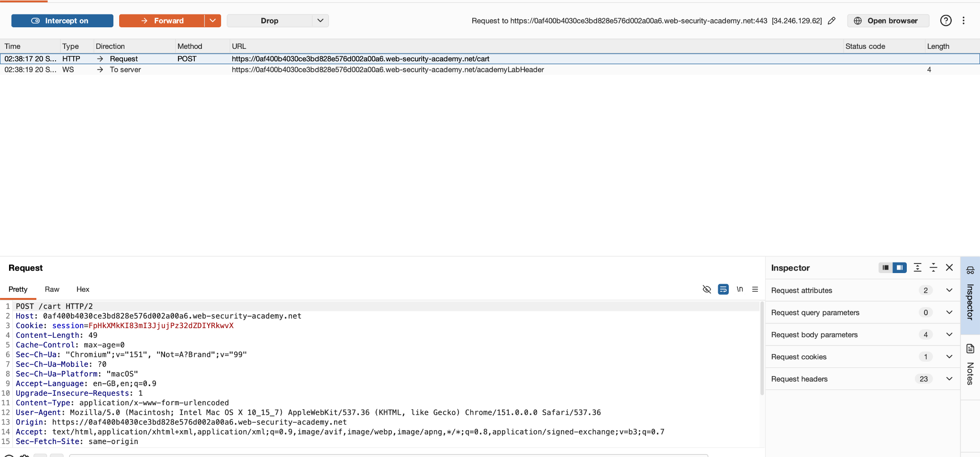Open the Drop dropdown arrow
Image resolution: width=980 pixels, height=457 pixels.
321,21
